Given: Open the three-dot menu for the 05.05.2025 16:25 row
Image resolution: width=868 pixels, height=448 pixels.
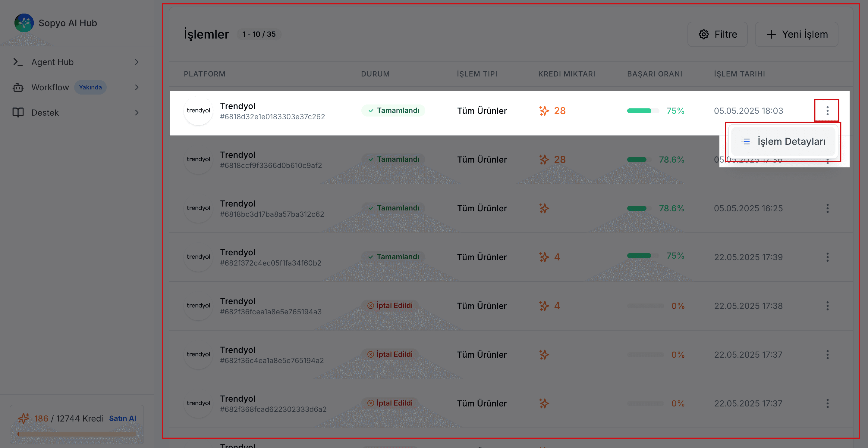Looking at the screenshot, I should 827,208.
